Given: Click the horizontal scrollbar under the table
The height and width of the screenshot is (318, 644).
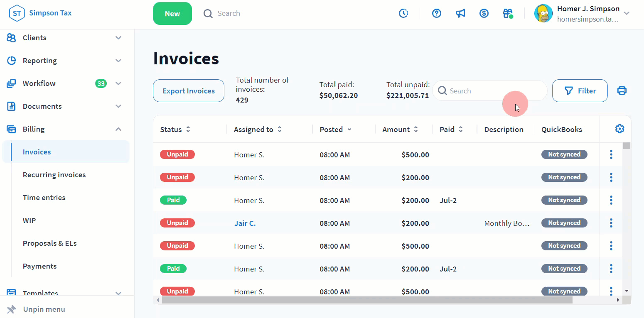Looking at the screenshot, I should tap(367, 300).
